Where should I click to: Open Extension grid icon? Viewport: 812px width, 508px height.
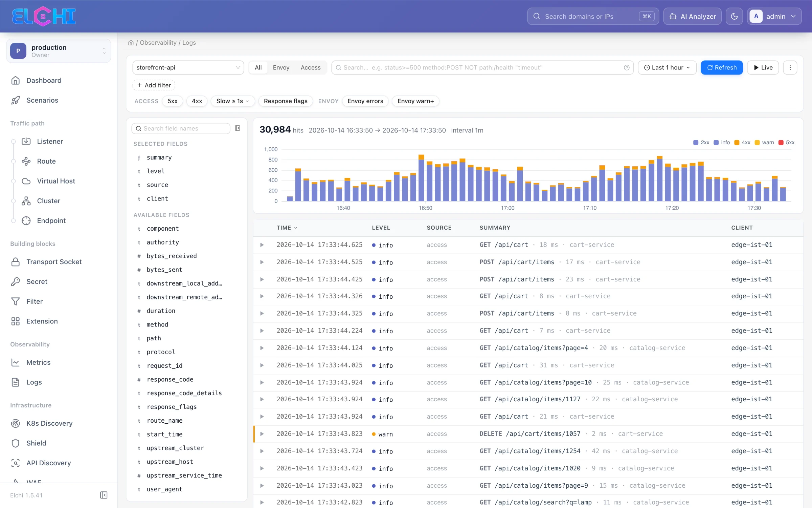click(x=16, y=321)
